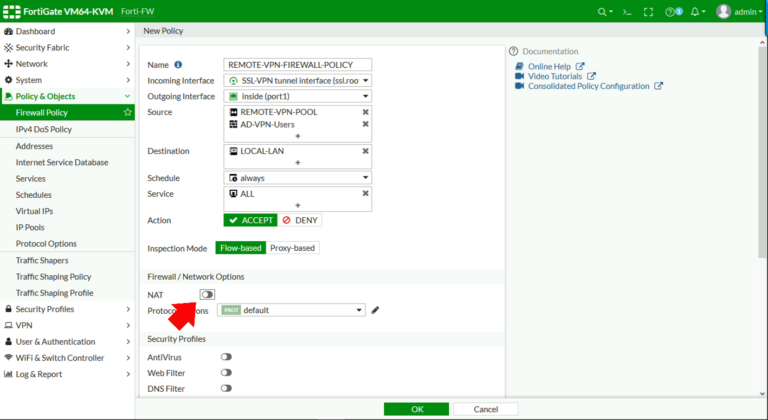The image size is (768, 420).
Task: Set Action to DENY
Action: pyautogui.click(x=300, y=220)
